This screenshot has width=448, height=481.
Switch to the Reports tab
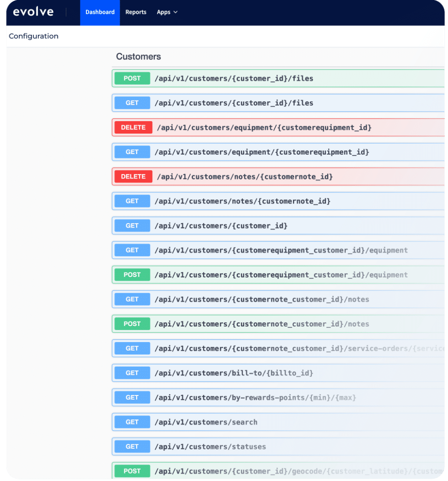pos(136,12)
